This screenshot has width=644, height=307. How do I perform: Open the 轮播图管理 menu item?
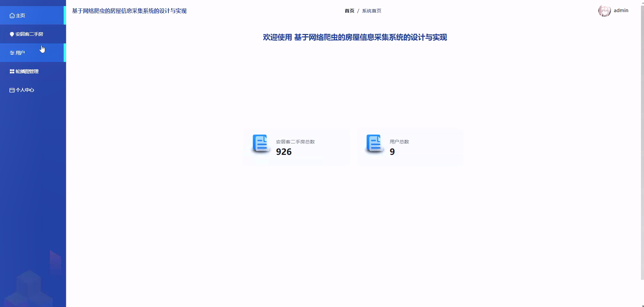click(x=27, y=71)
